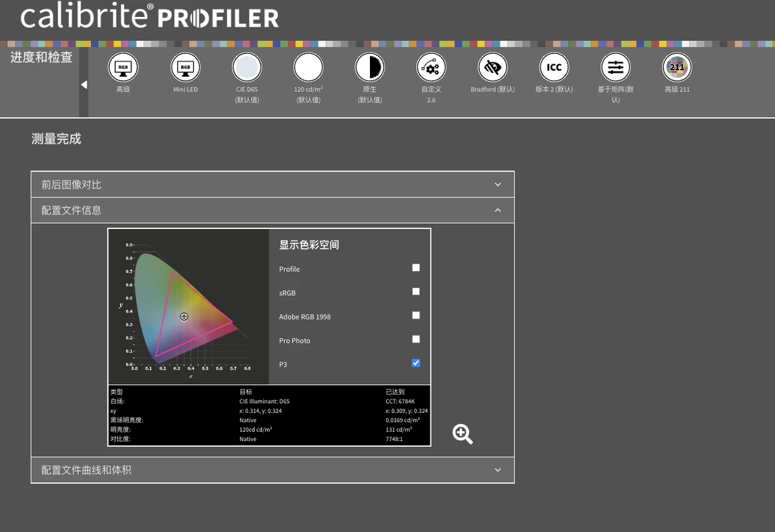Open the 高级 211 patch set icon

click(677, 67)
